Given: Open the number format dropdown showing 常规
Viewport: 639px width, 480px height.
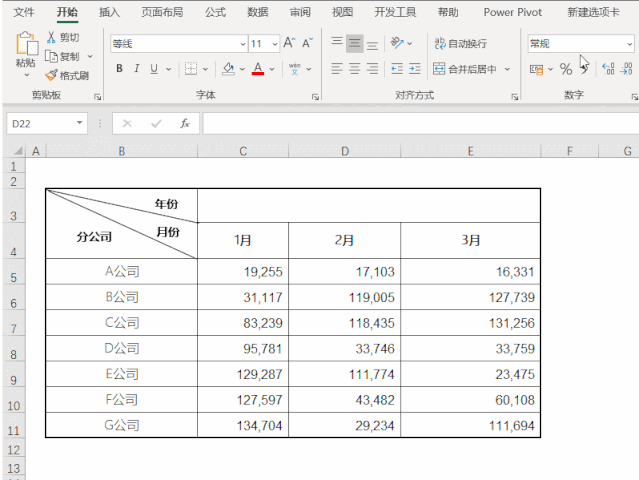Looking at the screenshot, I should click(629, 44).
